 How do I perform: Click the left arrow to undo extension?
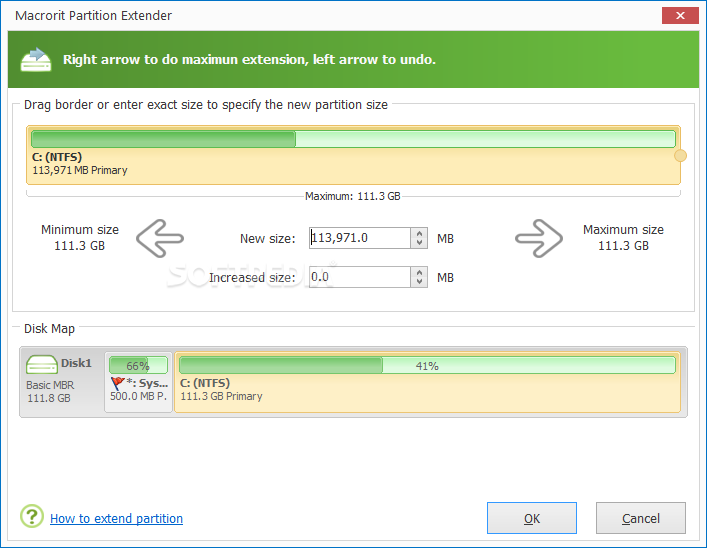coord(160,238)
